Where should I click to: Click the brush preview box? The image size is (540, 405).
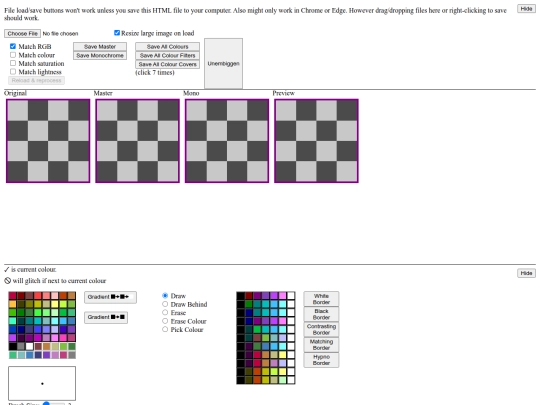tap(42, 383)
